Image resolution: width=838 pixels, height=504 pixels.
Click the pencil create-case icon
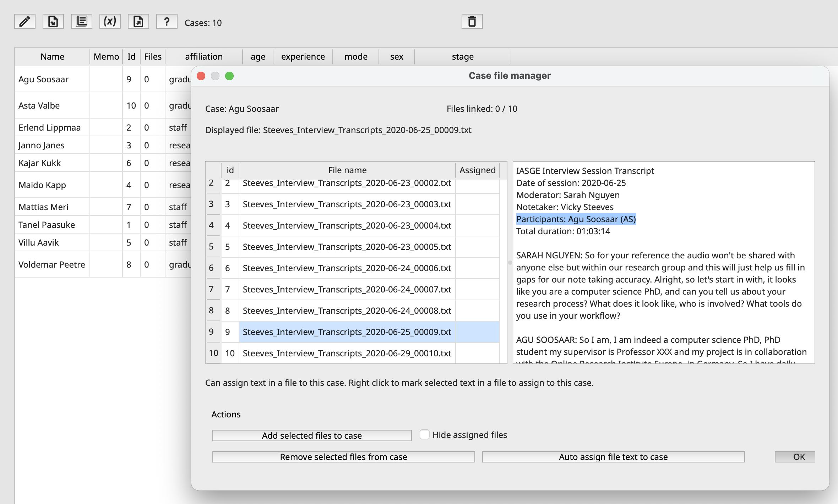(25, 22)
